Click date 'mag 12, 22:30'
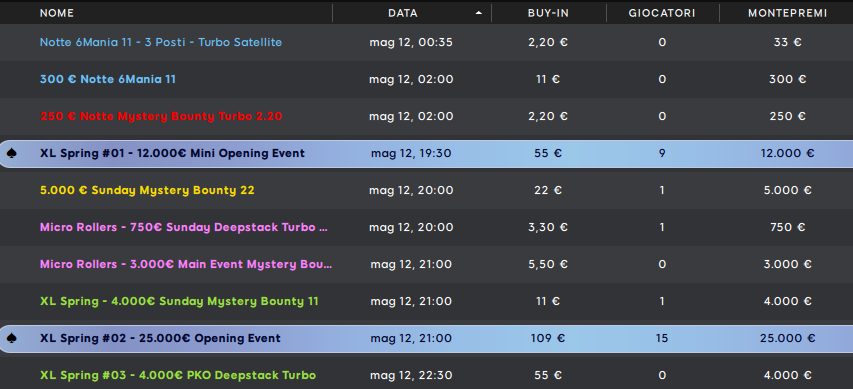This screenshot has height=389, width=853. 411,375
